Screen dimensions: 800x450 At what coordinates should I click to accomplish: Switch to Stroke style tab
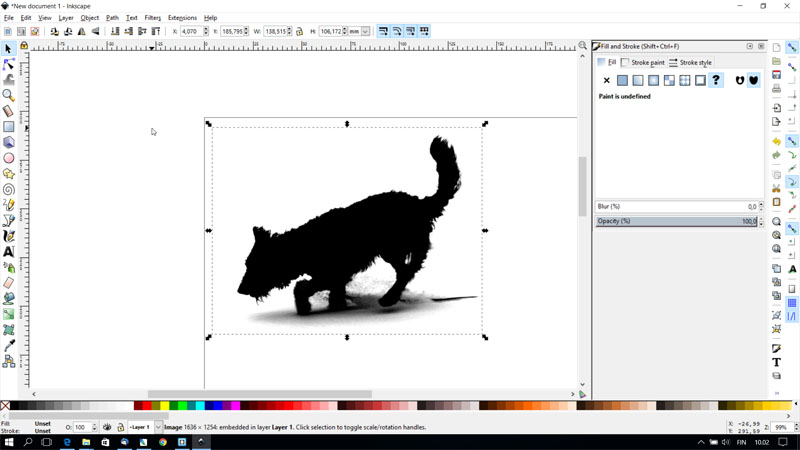690,62
